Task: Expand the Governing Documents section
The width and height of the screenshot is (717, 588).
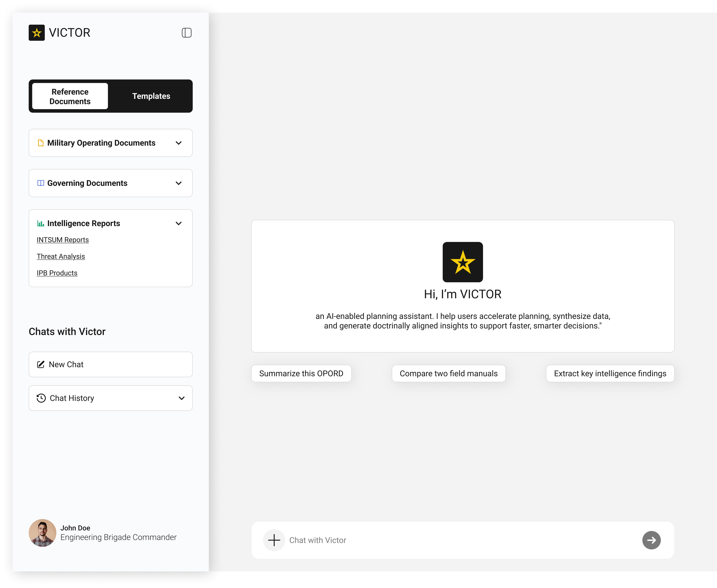Action: pos(179,183)
